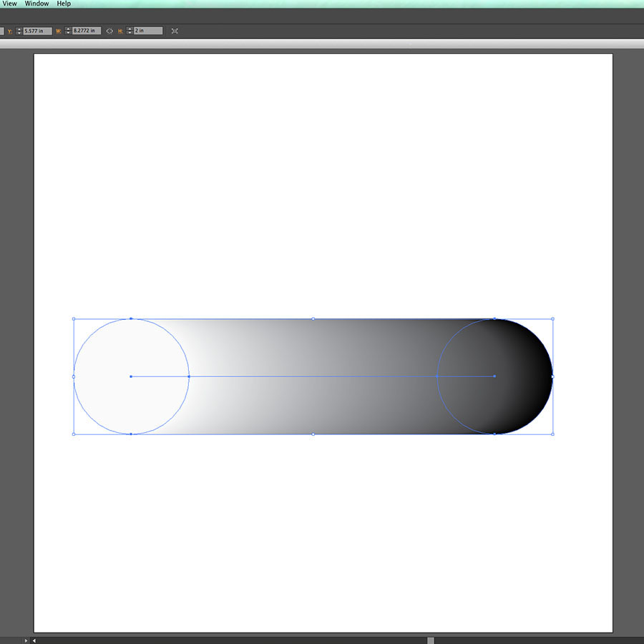644x644 pixels.
Task: Click the middle-right bounding box handle
Action: point(553,376)
